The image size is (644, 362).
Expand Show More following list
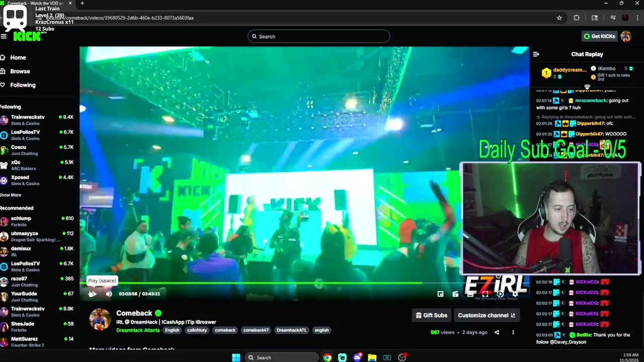(11, 195)
